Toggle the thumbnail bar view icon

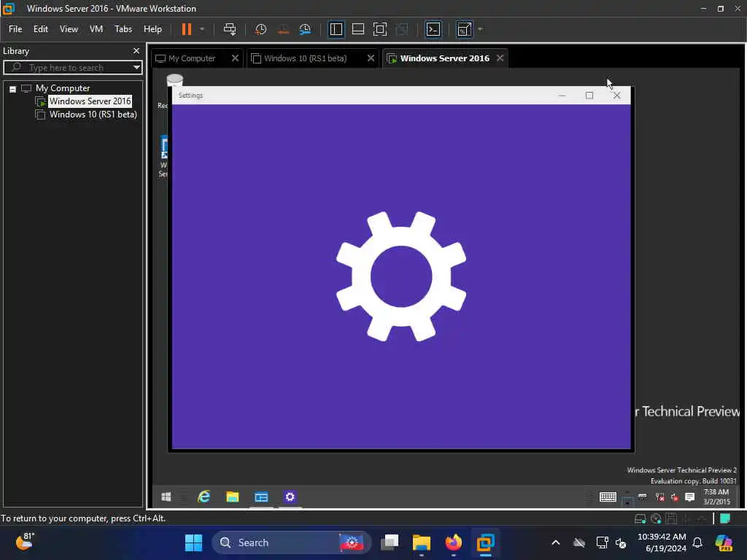pos(357,29)
